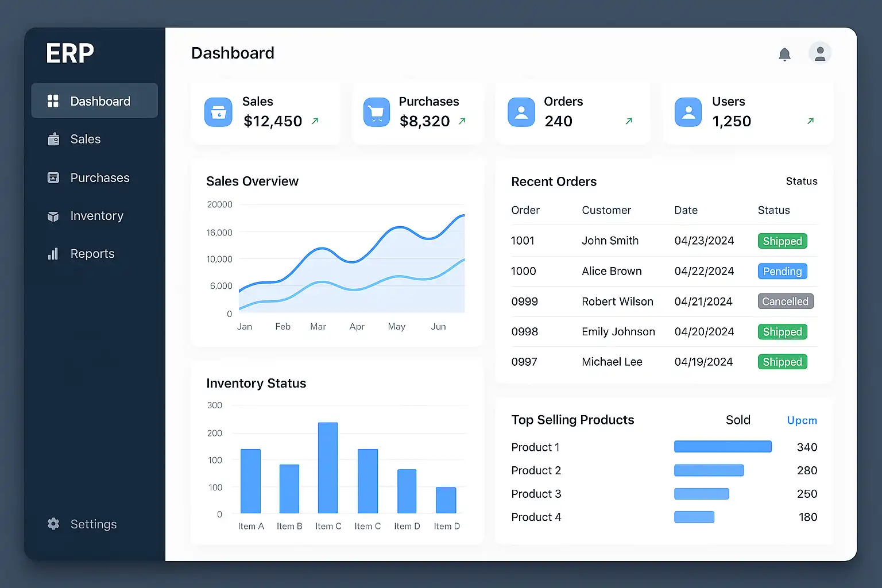
Task: Click the date 04/23/2024
Action: click(x=704, y=241)
